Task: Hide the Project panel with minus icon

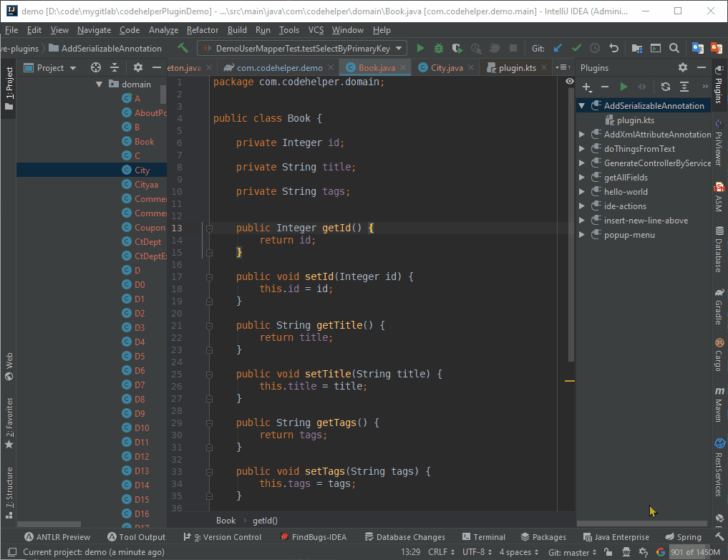Action: point(157,68)
